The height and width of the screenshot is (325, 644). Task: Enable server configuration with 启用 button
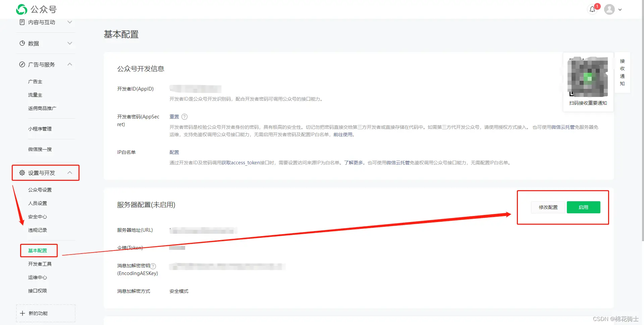click(x=583, y=207)
